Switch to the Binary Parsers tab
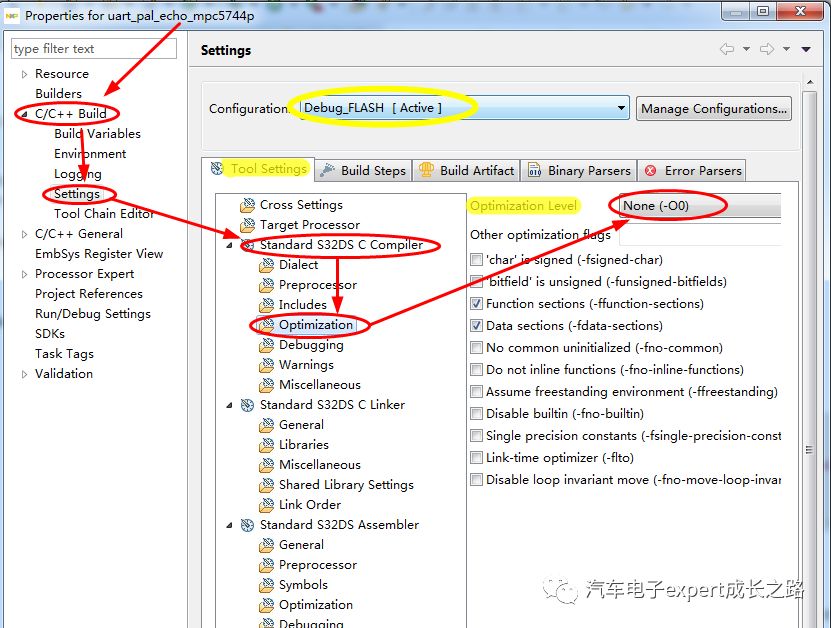This screenshot has height=628, width=831. (579, 170)
